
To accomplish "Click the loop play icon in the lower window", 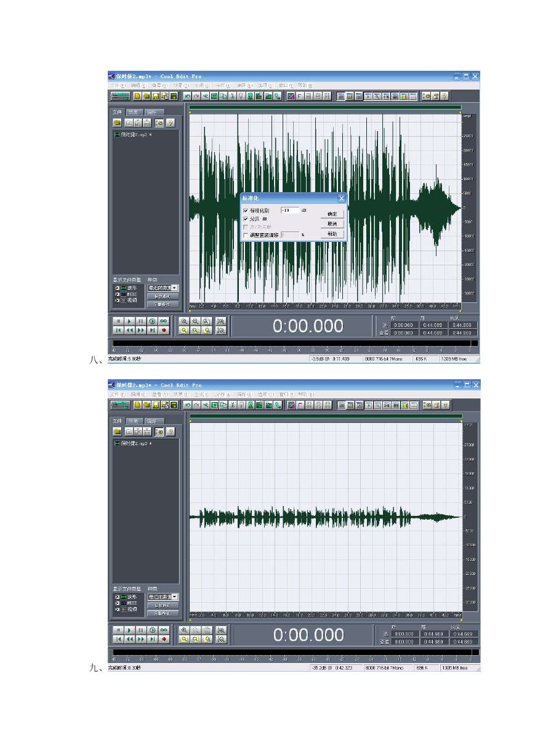I will pyautogui.click(x=164, y=630).
